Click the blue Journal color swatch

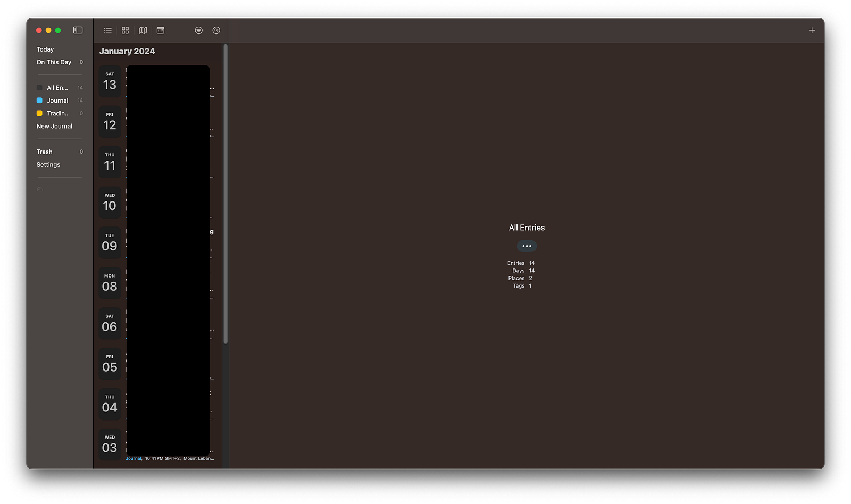click(x=39, y=100)
